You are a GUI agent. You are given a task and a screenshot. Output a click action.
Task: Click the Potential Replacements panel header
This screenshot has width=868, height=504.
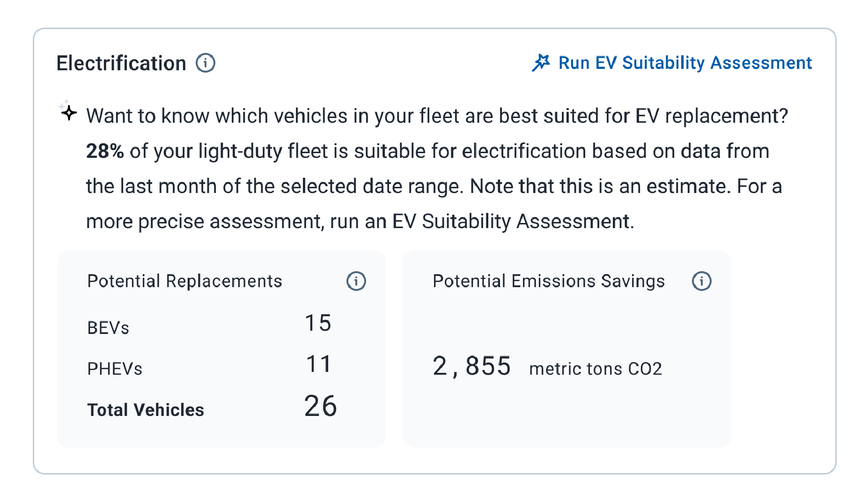[x=184, y=281]
